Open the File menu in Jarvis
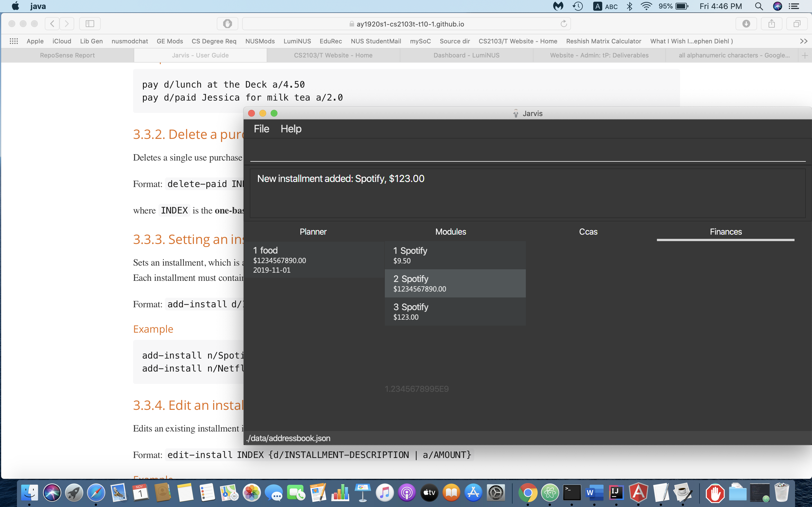Screen dimensions: 812x507 pyautogui.click(x=261, y=128)
